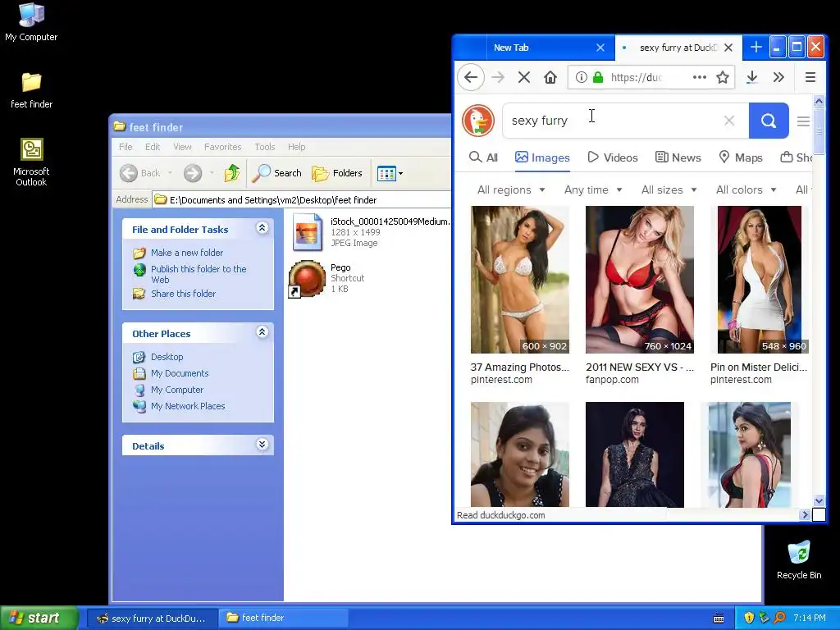Switch to Maps search tab

point(741,157)
